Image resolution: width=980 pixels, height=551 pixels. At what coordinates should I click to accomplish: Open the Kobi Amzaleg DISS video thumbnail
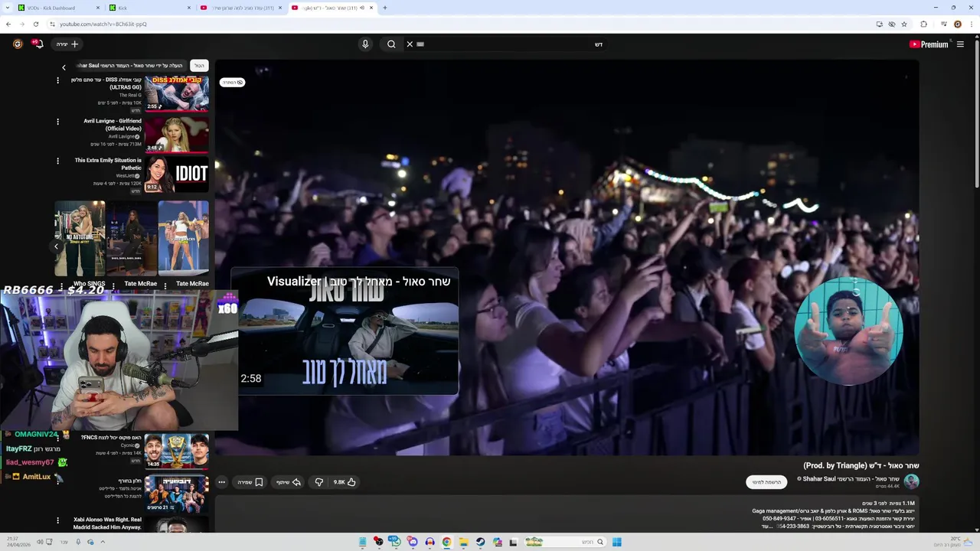coord(177,93)
